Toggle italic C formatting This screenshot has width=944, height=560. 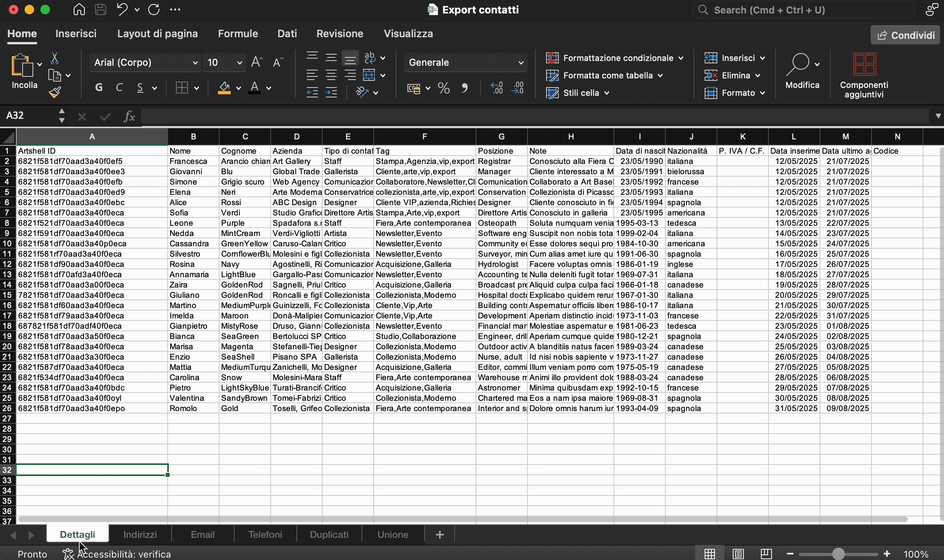coord(119,88)
